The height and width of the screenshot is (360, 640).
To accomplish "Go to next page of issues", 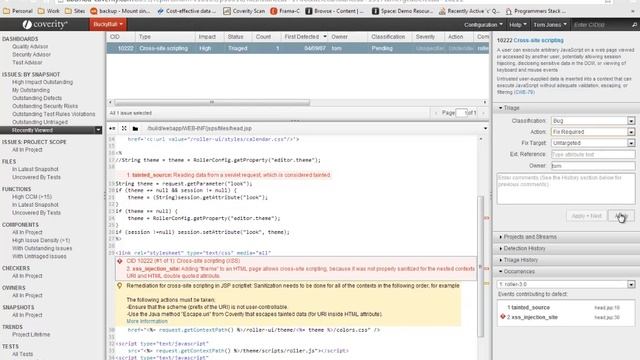I will coord(484,113).
